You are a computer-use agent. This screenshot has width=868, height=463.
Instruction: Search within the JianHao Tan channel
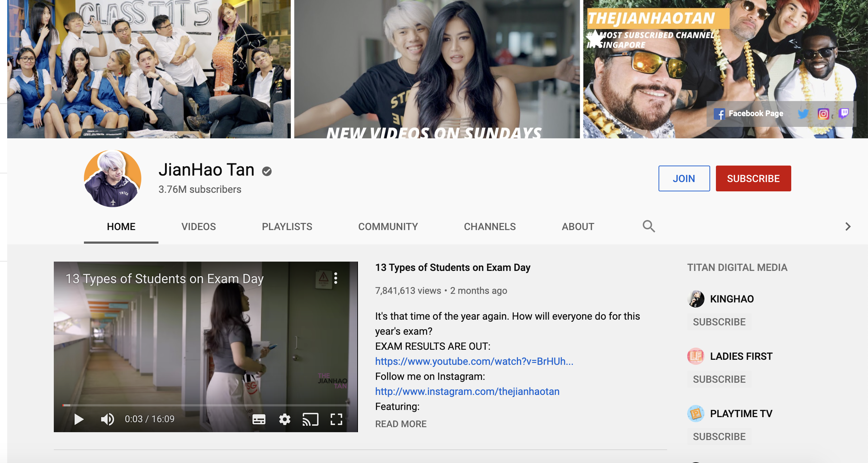click(x=648, y=226)
